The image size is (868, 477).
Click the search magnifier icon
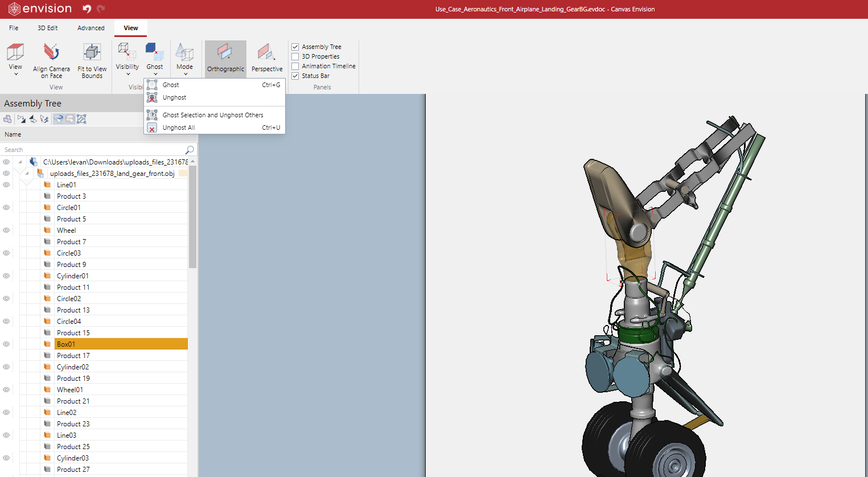pos(190,150)
